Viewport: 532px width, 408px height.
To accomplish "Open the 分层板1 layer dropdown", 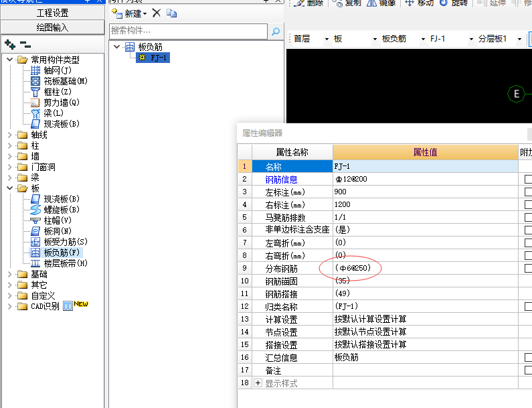I will tap(519, 39).
